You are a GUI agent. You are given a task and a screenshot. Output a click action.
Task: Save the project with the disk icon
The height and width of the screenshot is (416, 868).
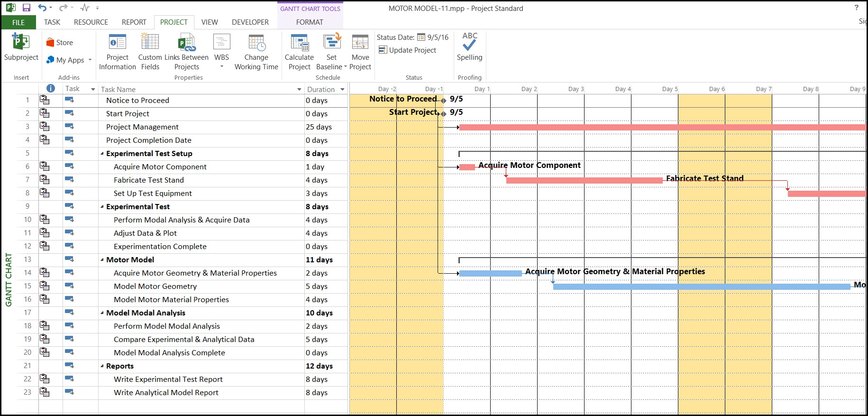(27, 8)
